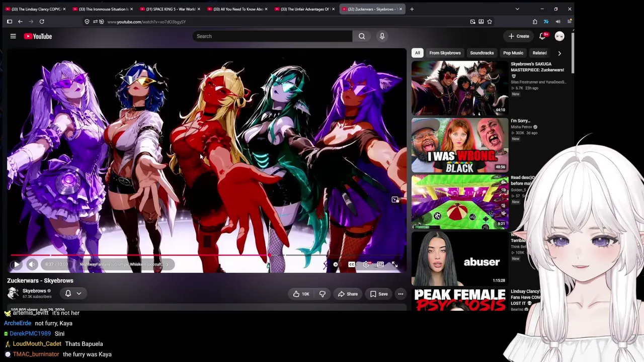Close the Zuckerwars browser tab
644x362 pixels.
[400, 9]
